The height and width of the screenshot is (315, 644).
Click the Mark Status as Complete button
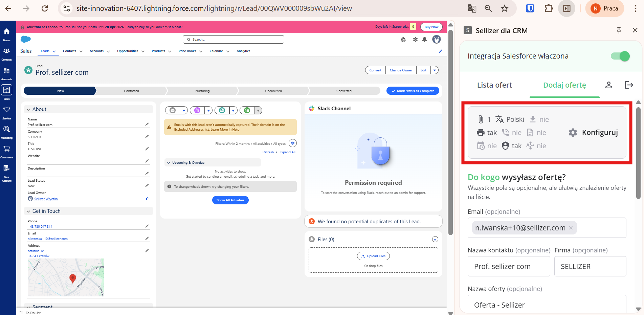(413, 91)
